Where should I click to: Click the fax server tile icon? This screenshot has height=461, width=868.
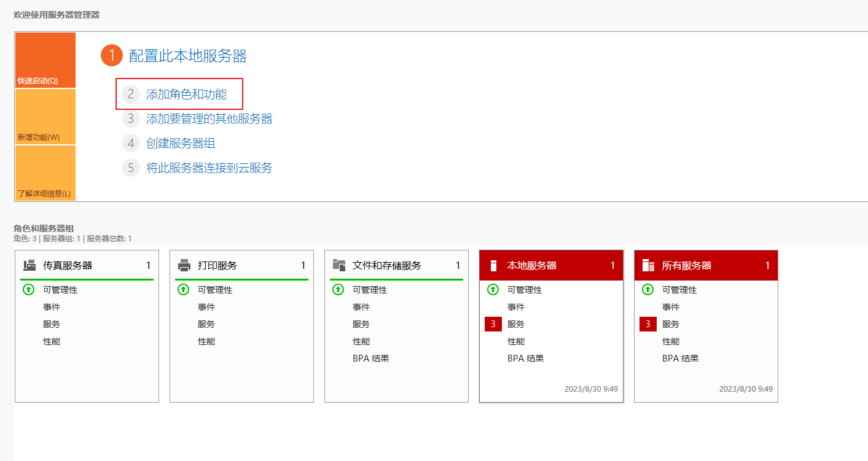[x=29, y=266]
